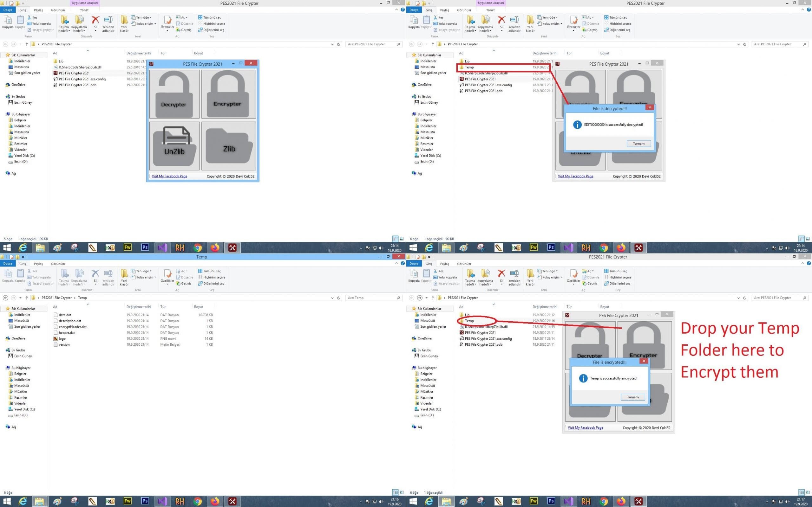This screenshot has width=812, height=507.
Task: Click the UnZlib folder tile with printer graphic
Action: click(174, 146)
